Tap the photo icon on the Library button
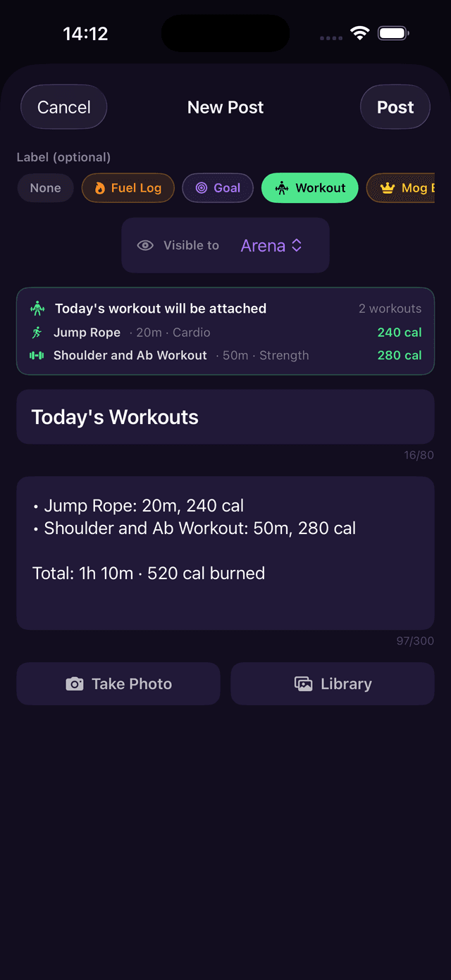Viewport: 451px width, 980px height. [x=303, y=683]
